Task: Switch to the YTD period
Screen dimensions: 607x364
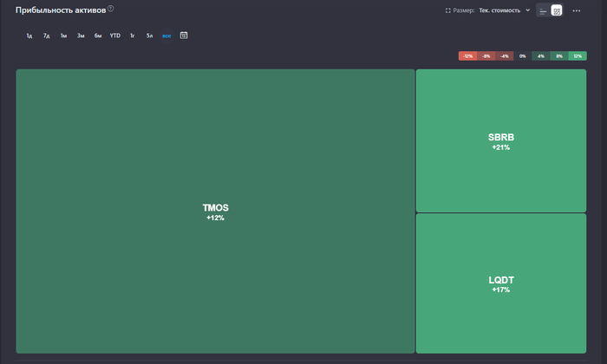Action: (x=114, y=36)
